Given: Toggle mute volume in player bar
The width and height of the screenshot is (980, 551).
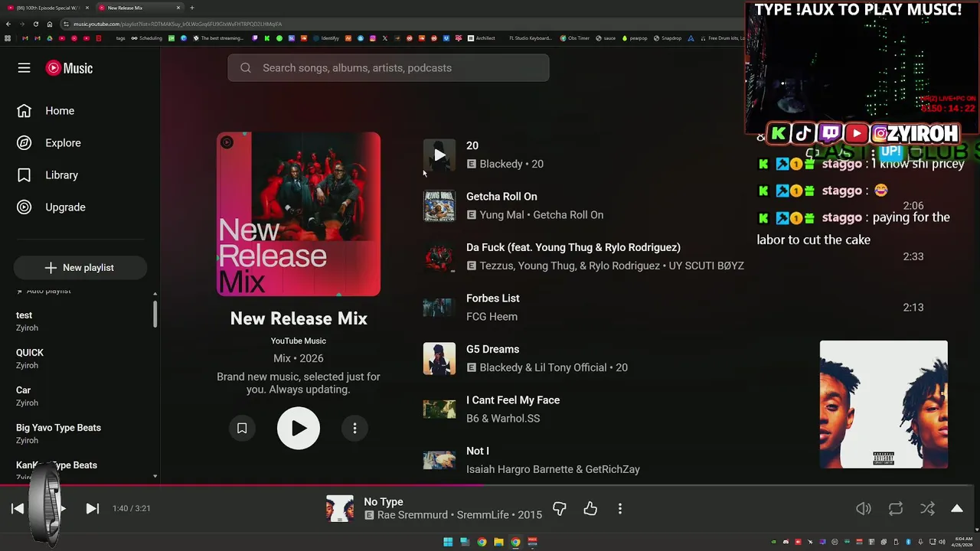Looking at the screenshot, I should (864, 508).
